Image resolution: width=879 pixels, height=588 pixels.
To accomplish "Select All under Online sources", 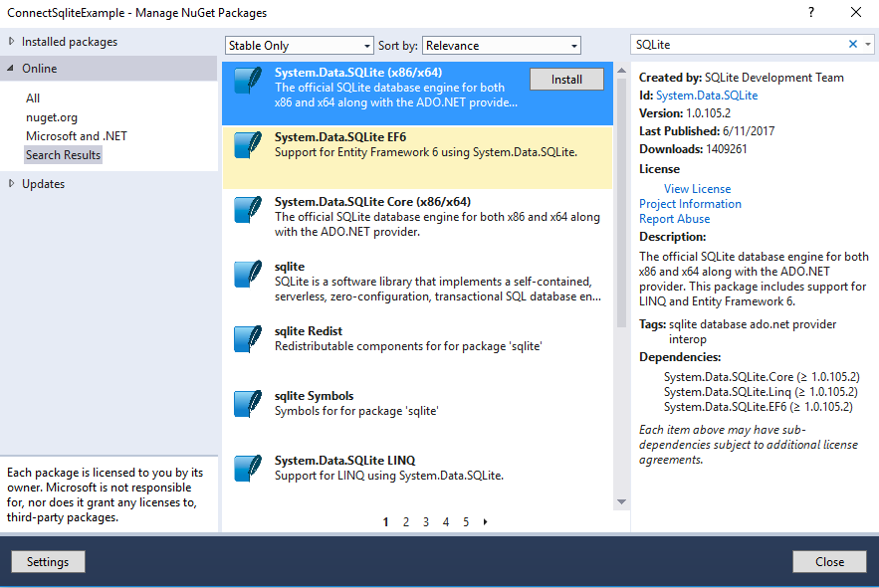I will click(x=33, y=98).
